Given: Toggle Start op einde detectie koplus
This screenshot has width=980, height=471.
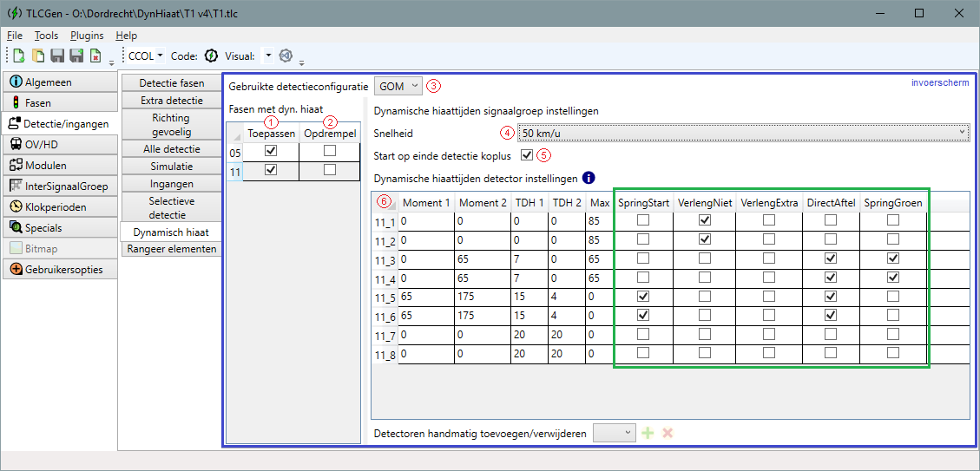Looking at the screenshot, I should click(x=526, y=155).
